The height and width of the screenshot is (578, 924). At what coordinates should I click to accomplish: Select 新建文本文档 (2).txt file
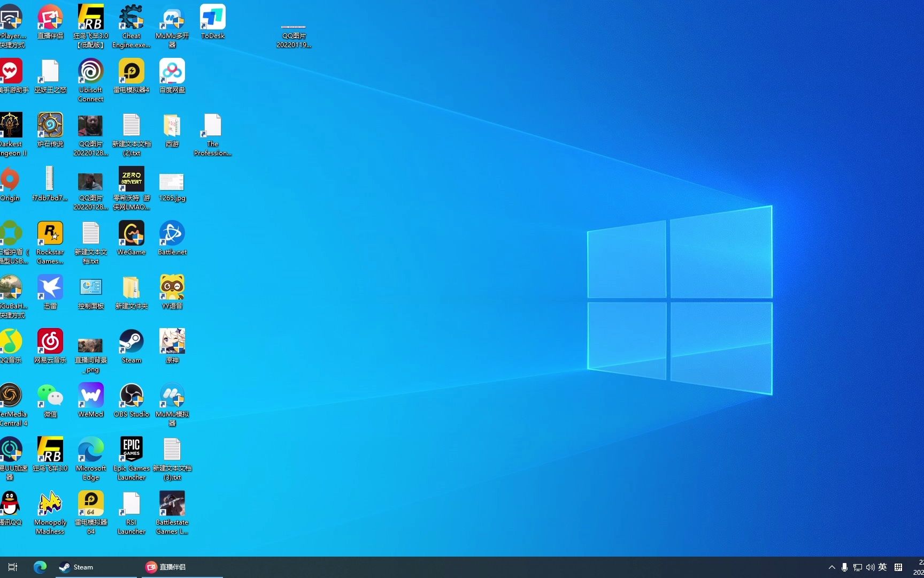[x=132, y=134]
